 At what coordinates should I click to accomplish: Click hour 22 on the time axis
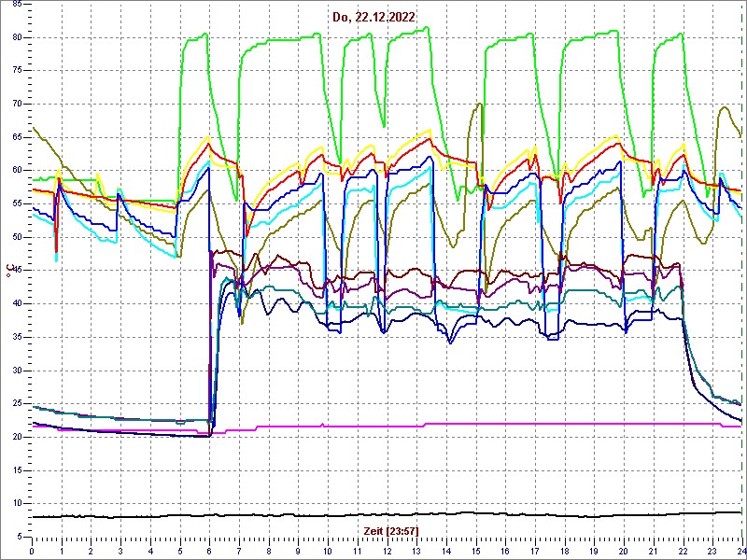pos(683,551)
